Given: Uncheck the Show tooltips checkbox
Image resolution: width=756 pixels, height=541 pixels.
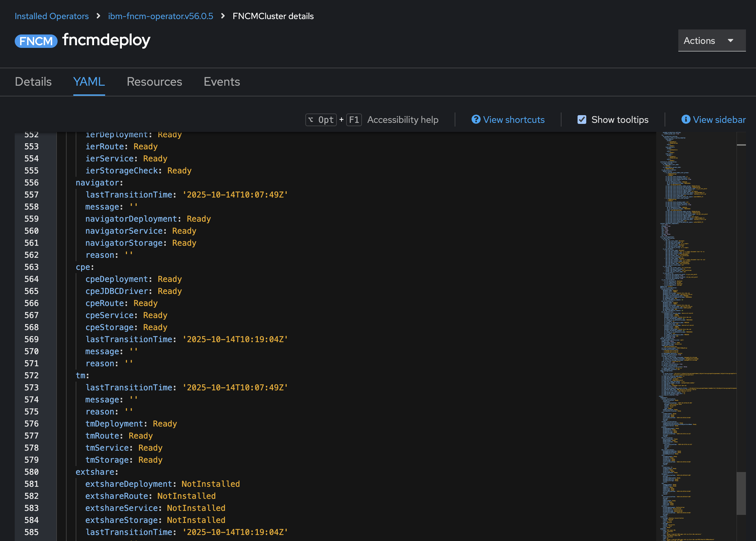Looking at the screenshot, I should 582,119.
